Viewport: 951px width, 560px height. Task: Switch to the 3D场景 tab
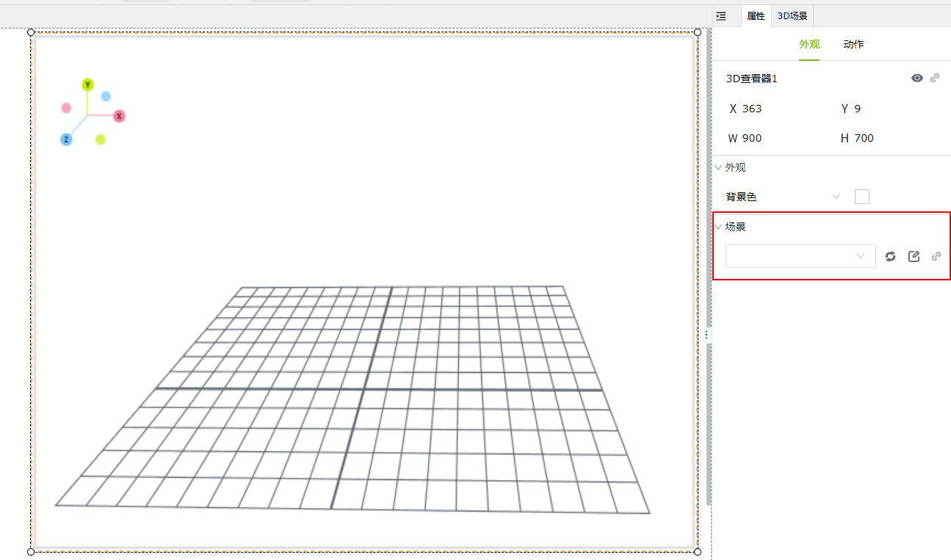coord(792,16)
